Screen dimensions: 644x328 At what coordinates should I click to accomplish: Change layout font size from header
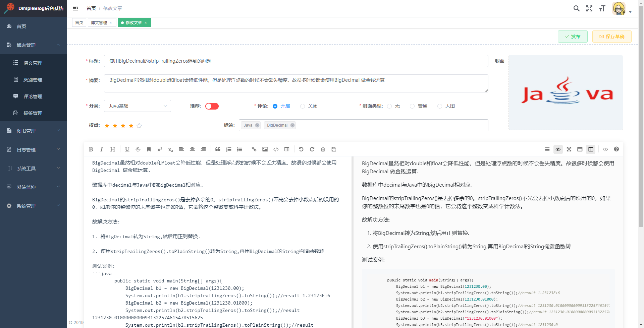coord(602,8)
